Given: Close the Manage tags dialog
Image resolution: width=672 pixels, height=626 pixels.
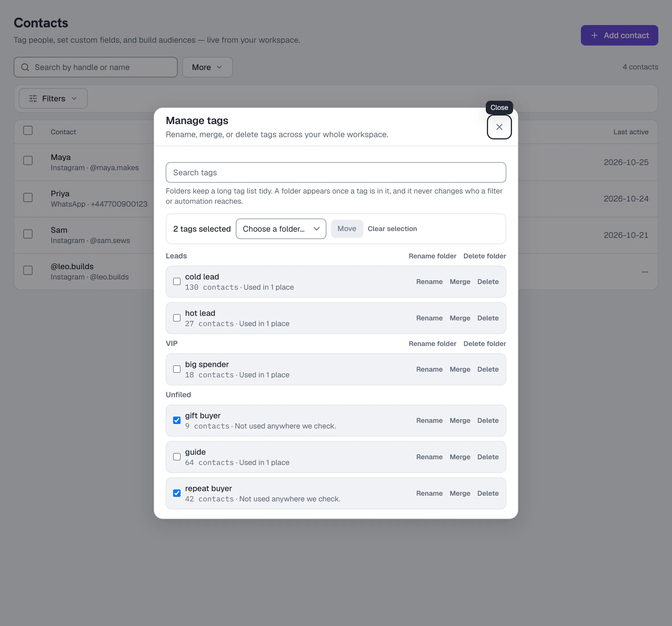Looking at the screenshot, I should click(x=499, y=127).
